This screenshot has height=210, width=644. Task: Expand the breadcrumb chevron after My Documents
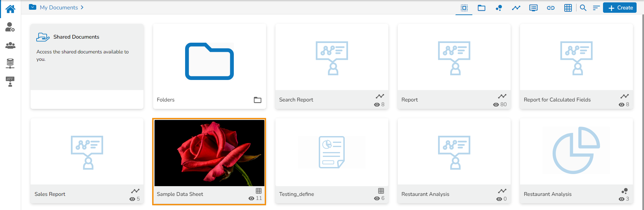[x=82, y=7]
